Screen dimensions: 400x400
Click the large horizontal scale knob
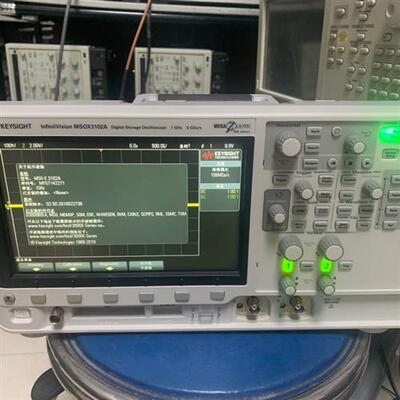tap(289, 146)
